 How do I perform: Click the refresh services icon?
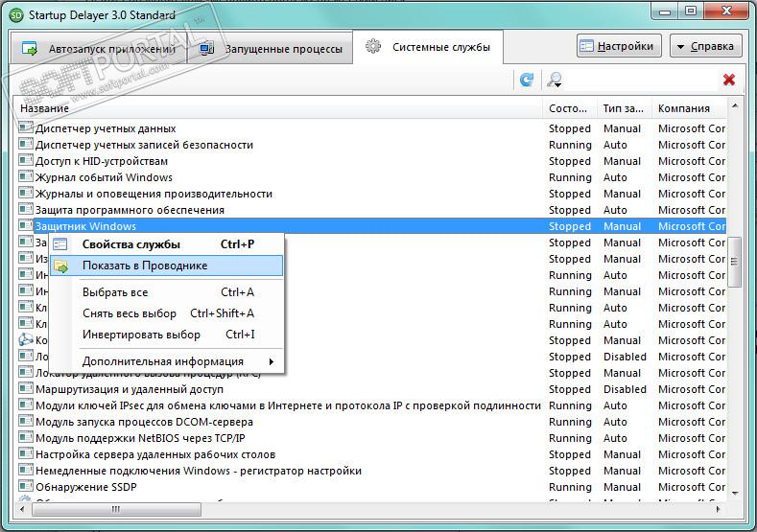click(527, 80)
